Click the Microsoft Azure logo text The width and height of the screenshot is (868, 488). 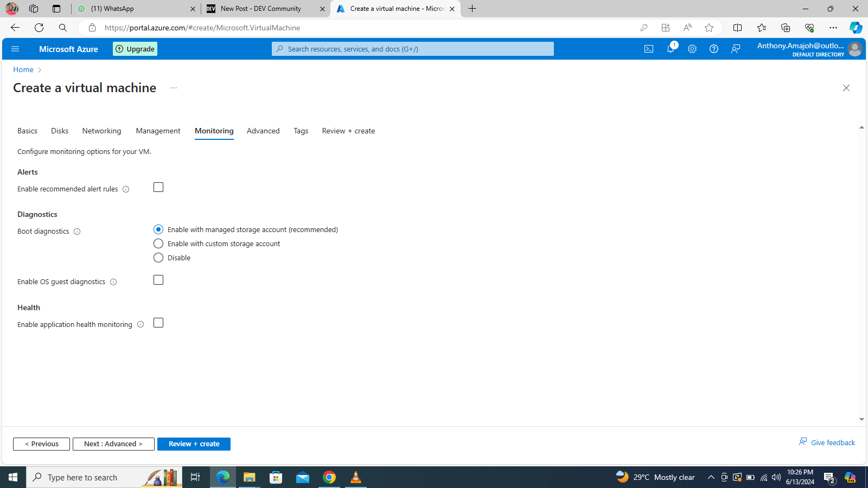pos(68,49)
